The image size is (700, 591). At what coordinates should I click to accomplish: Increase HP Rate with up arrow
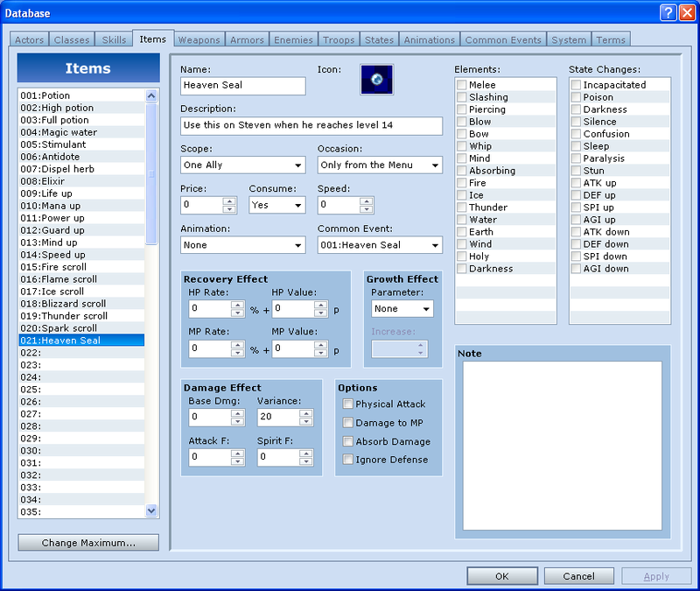(237, 305)
